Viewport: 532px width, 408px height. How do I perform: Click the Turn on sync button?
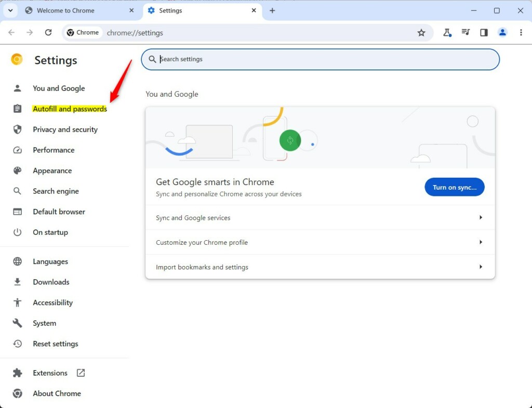454,187
